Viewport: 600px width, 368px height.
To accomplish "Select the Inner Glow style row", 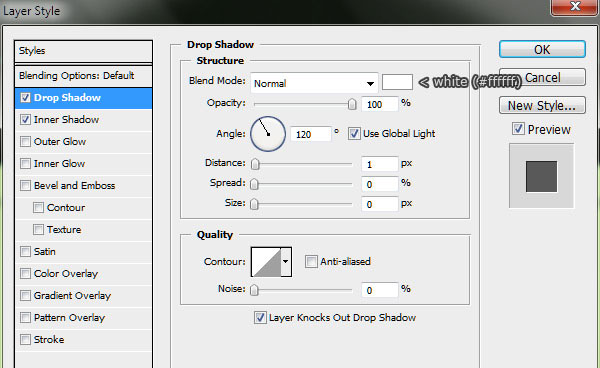I will pos(83,164).
